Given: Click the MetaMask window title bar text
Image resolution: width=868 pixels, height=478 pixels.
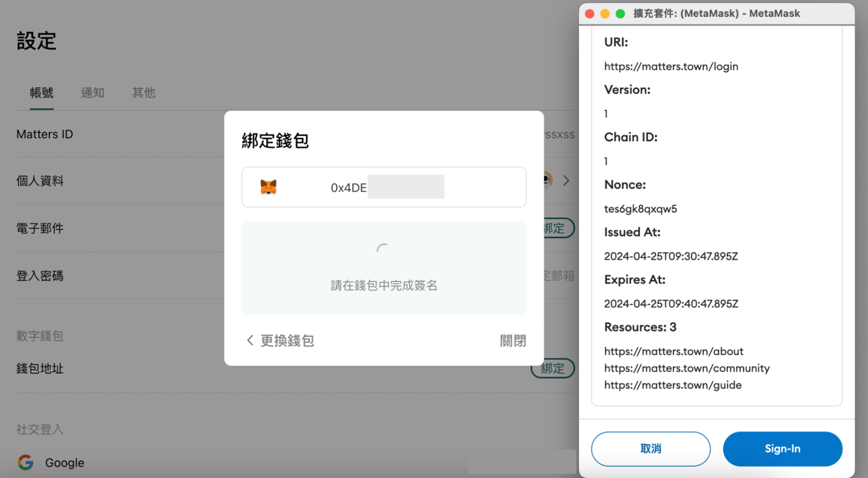Looking at the screenshot, I should pyautogui.click(x=717, y=13).
